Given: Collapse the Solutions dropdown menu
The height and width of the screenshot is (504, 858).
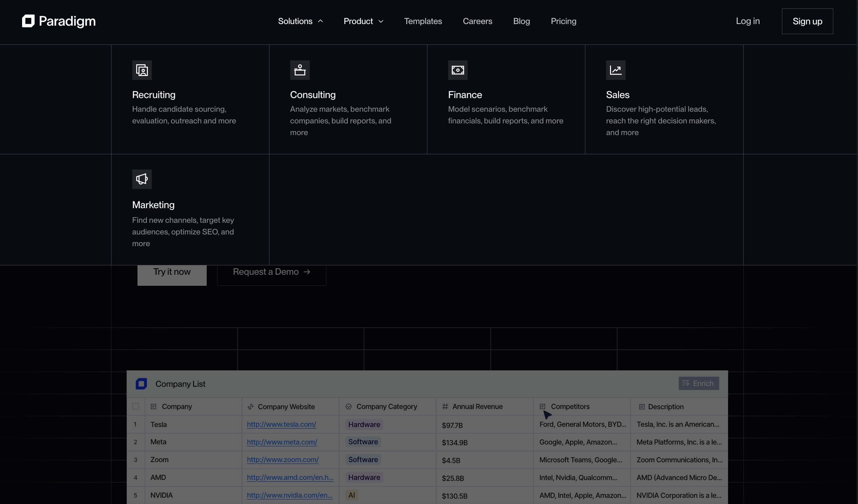Looking at the screenshot, I should [x=300, y=21].
